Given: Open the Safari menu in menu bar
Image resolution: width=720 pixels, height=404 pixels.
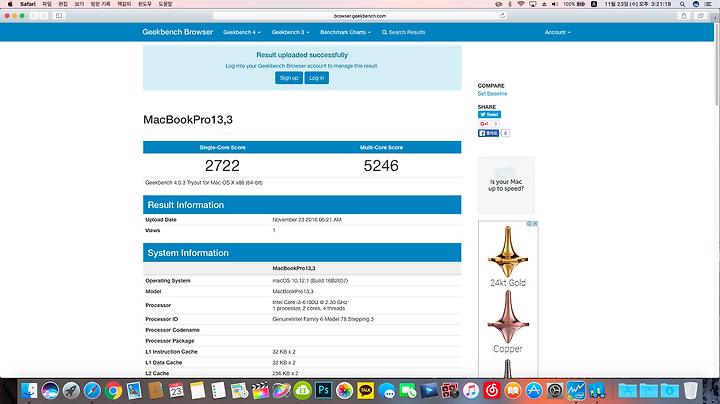Looking at the screenshot, I should click(28, 4).
